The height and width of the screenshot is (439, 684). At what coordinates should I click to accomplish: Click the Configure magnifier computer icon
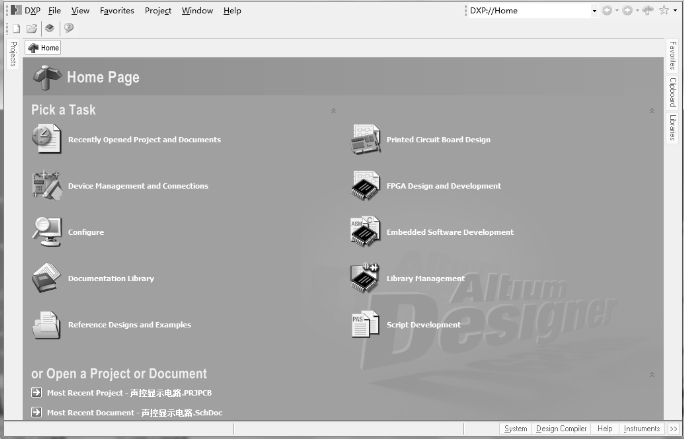pyautogui.click(x=46, y=231)
